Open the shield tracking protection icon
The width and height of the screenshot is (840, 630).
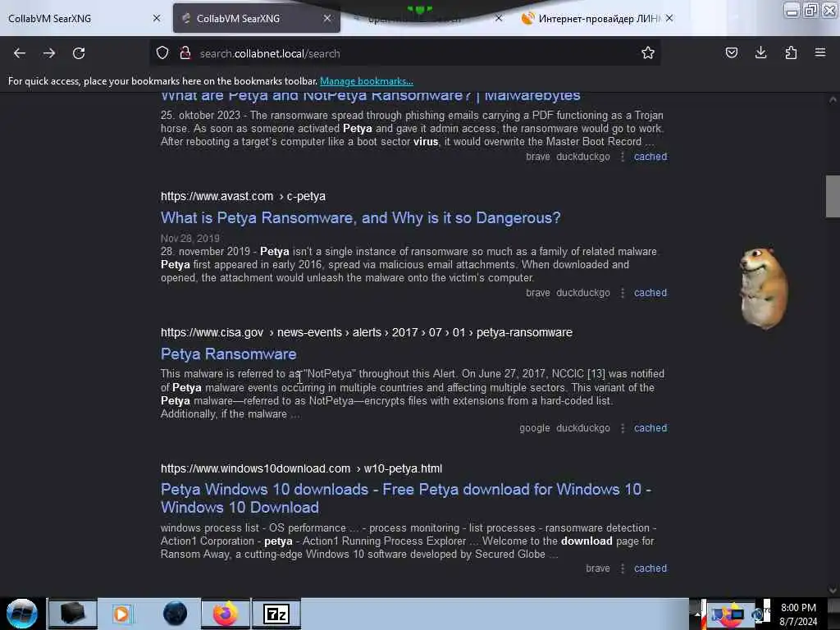tap(162, 53)
